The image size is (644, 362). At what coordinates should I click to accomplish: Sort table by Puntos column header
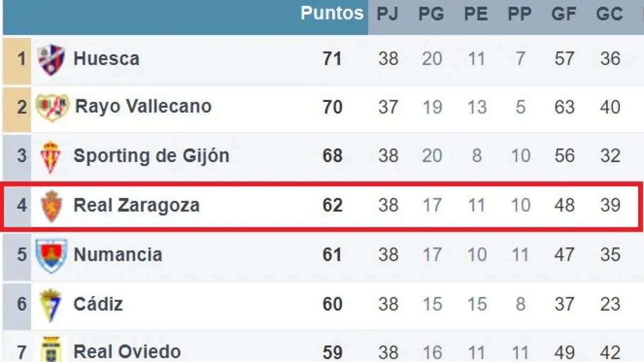pos(332,13)
